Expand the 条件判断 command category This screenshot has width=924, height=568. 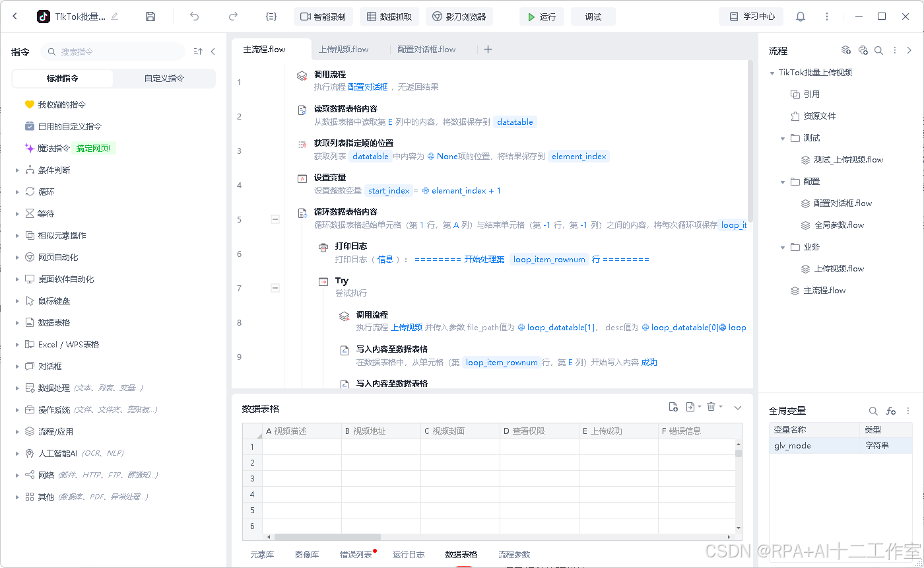pos(17,170)
